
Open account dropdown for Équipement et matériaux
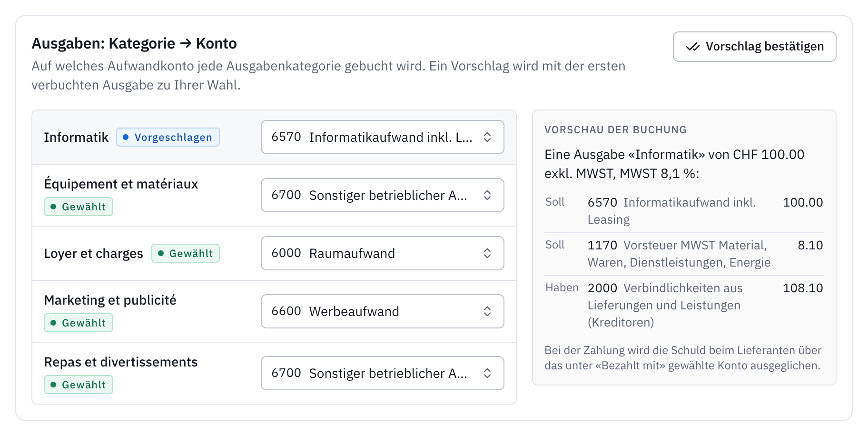coord(382,195)
